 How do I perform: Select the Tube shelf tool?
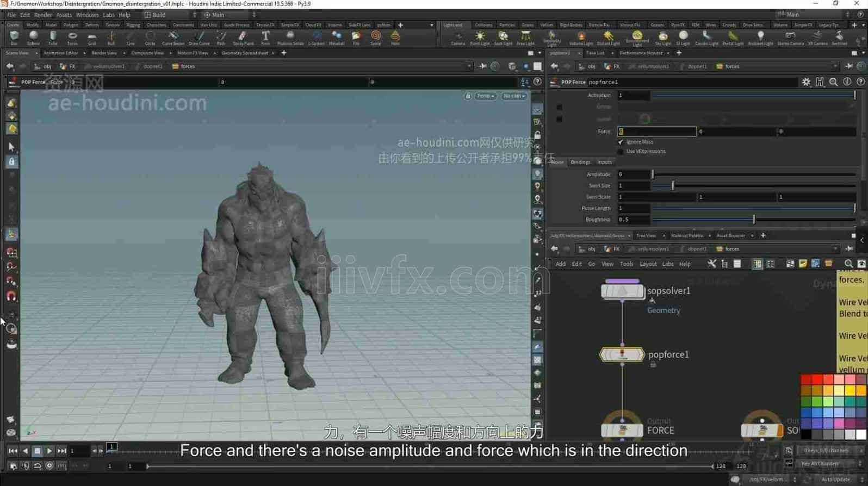click(x=53, y=38)
